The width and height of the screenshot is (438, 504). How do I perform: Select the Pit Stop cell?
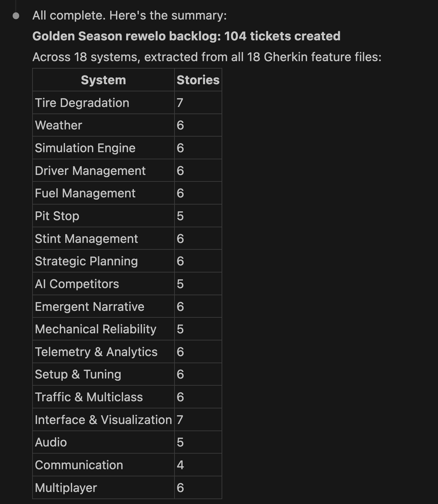(103, 216)
